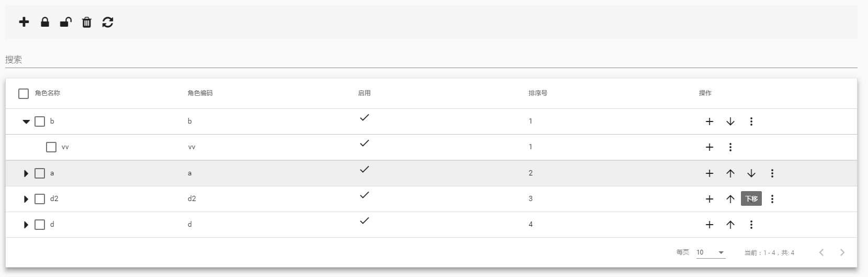Click the 搜索 search input field
Screen dimensions: 868x277
pos(431,60)
